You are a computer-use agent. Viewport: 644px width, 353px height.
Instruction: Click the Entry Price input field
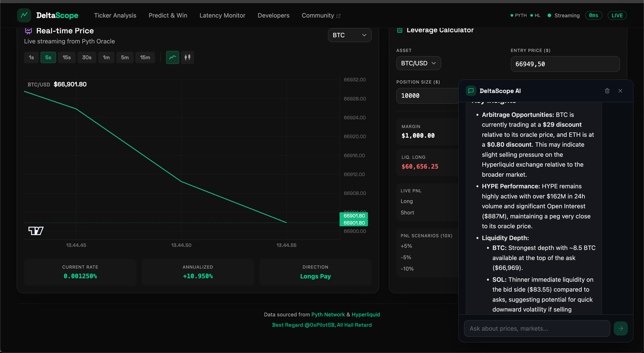click(565, 64)
